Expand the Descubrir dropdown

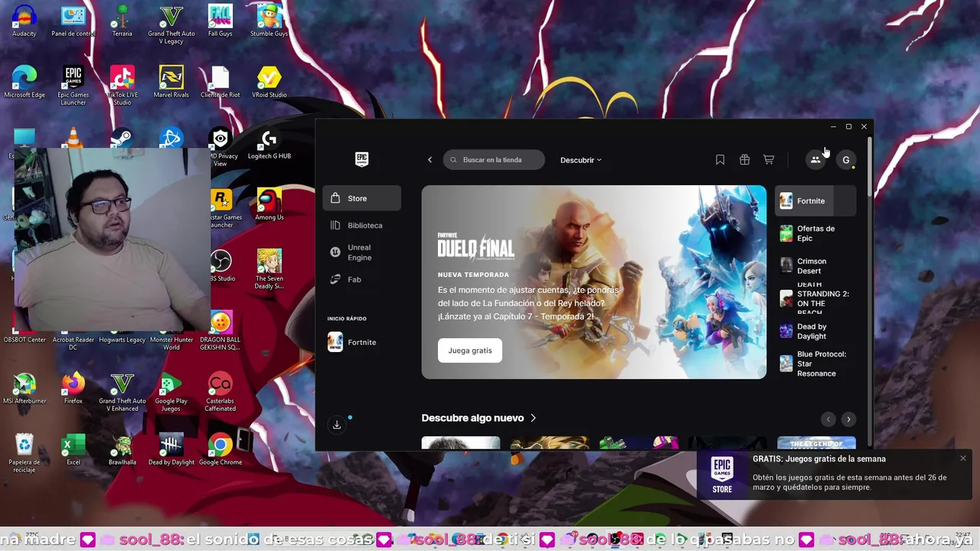tap(581, 160)
